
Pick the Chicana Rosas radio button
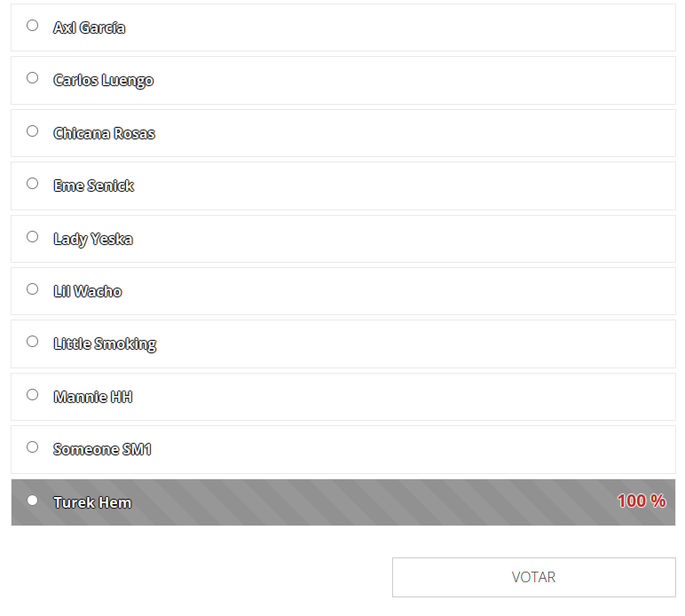tap(32, 131)
